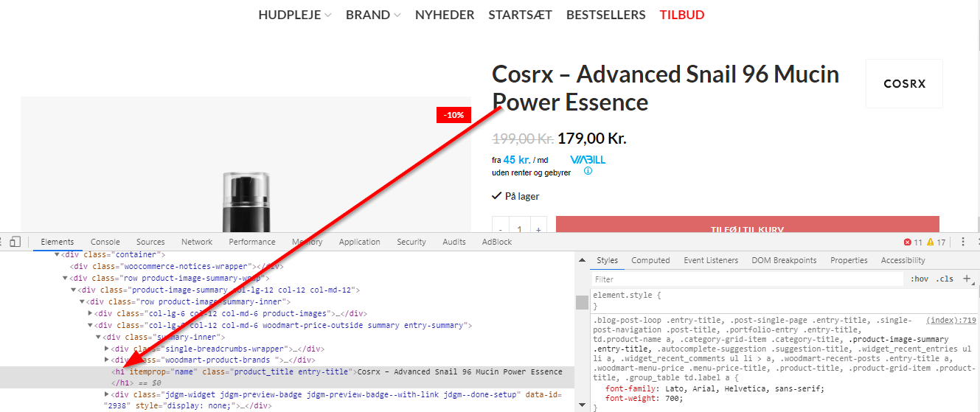The image size is (980, 412).
Task: Decrease product quantity with minus button
Action: point(501,226)
